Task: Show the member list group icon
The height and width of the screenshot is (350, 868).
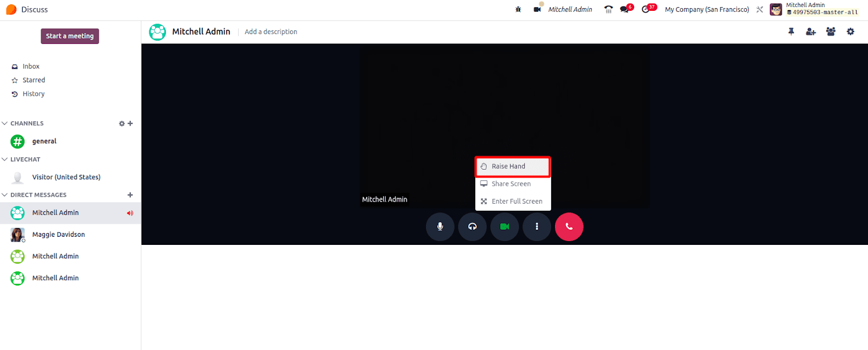Action: coord(831,32)
